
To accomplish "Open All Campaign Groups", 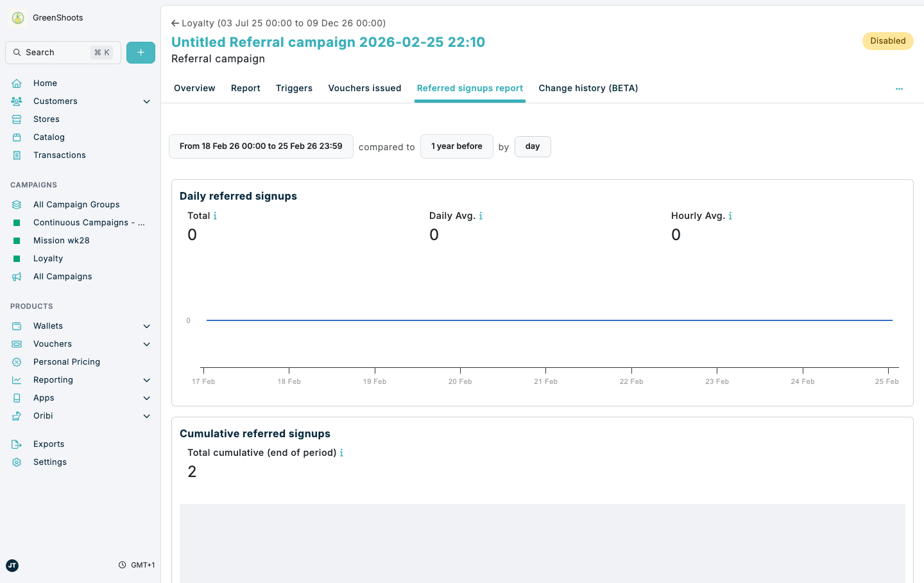I will click(x=76, y=204).
